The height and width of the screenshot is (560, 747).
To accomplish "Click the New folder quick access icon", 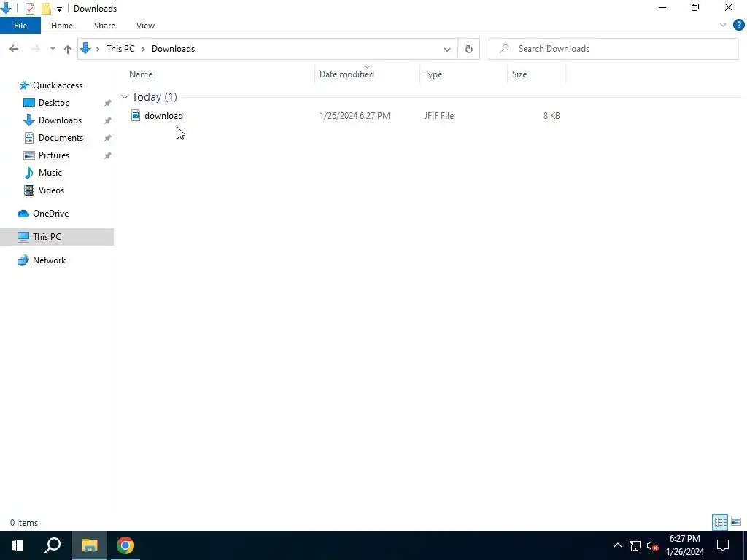I will coord(46,9).
